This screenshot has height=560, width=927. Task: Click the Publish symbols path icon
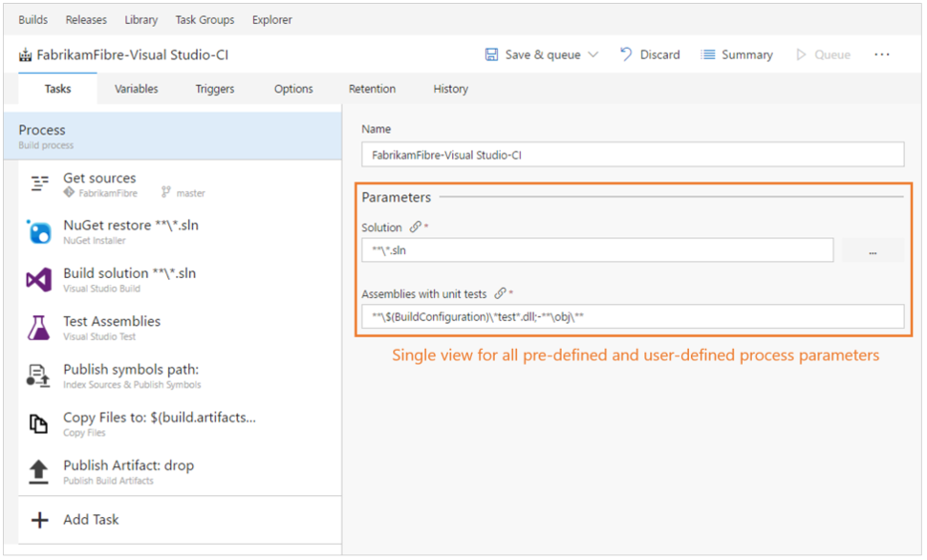pyautogui.click(x=38, y=376)
